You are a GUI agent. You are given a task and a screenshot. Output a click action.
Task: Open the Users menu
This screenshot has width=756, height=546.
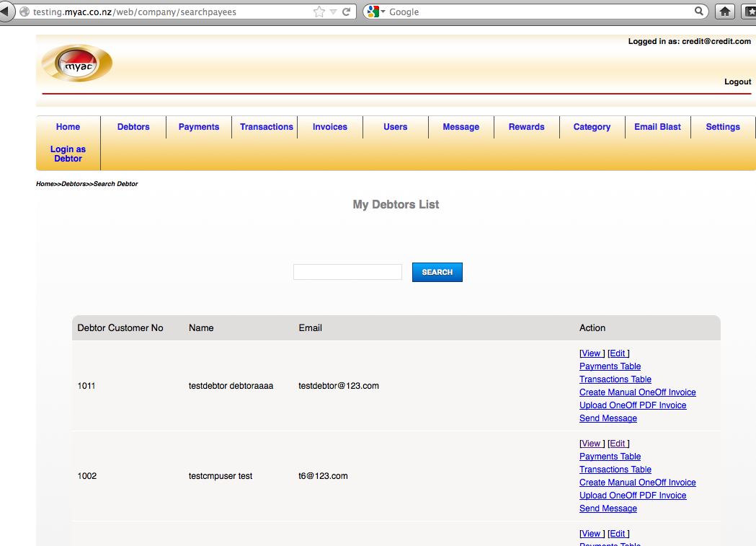pos(396,127)
